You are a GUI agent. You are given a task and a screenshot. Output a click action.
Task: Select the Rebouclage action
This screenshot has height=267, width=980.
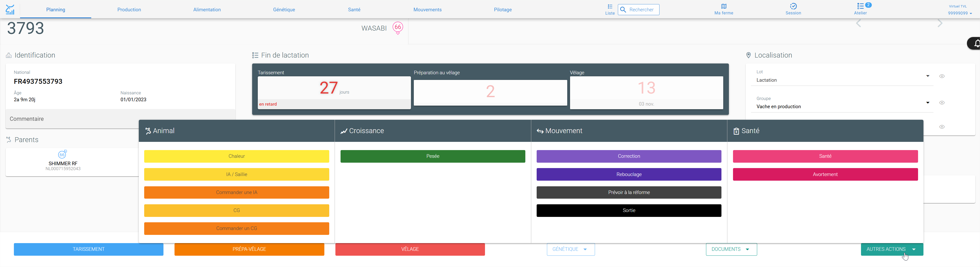(x=629, y=174)
